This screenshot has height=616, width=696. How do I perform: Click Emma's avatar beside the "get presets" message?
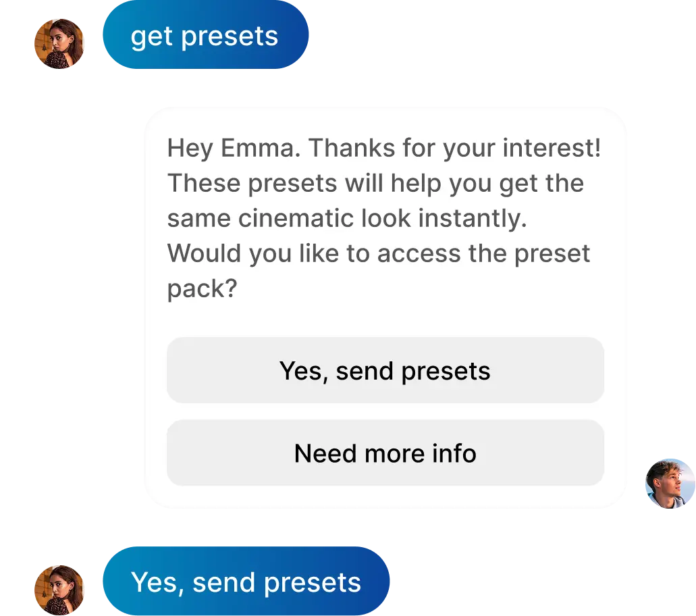point(59,43)
